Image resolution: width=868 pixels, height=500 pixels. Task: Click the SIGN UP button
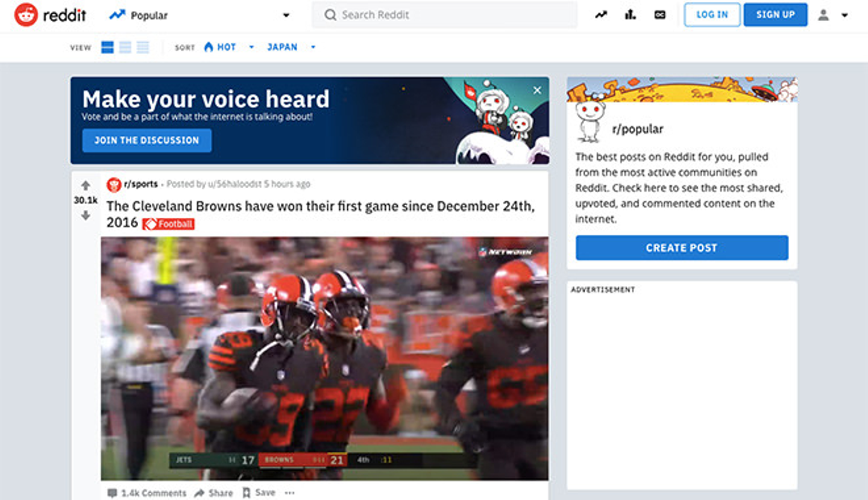pos(775,15)
